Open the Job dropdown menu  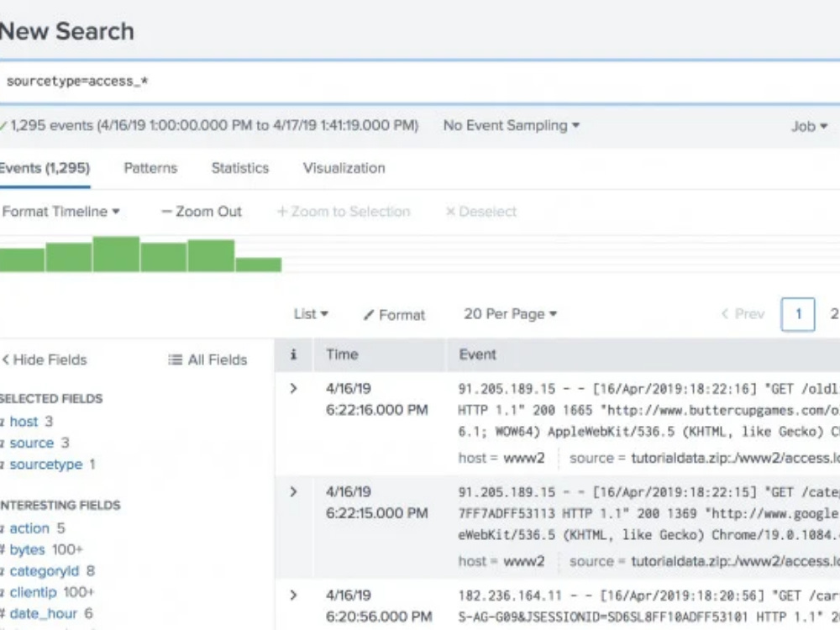[x=807, y=125]
